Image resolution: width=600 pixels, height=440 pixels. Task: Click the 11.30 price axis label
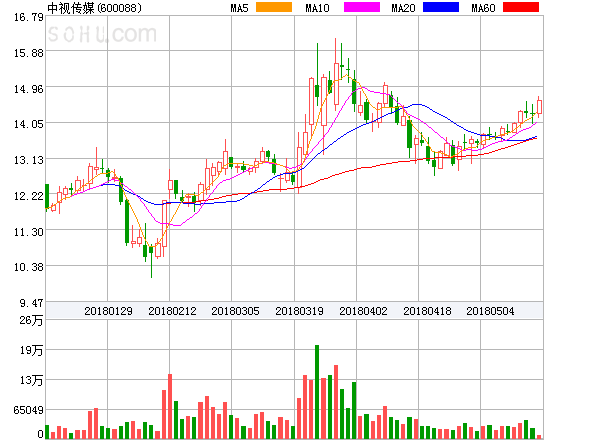tap(29, 232)
